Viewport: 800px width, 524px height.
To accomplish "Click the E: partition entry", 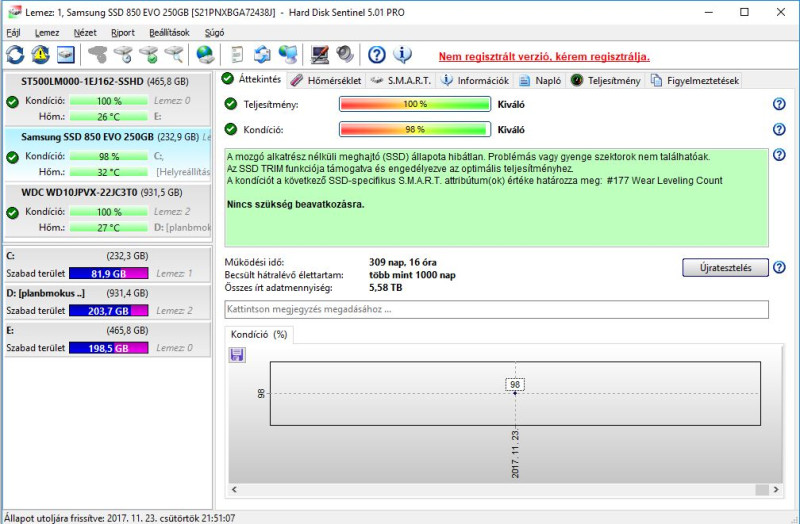I will (108, 339).
